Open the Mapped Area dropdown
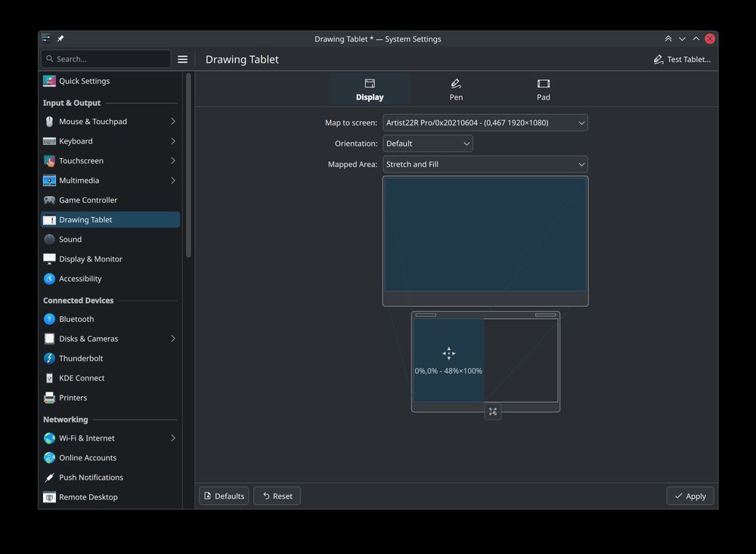Viewport: 756px width, 554px height. coord(485,164)
